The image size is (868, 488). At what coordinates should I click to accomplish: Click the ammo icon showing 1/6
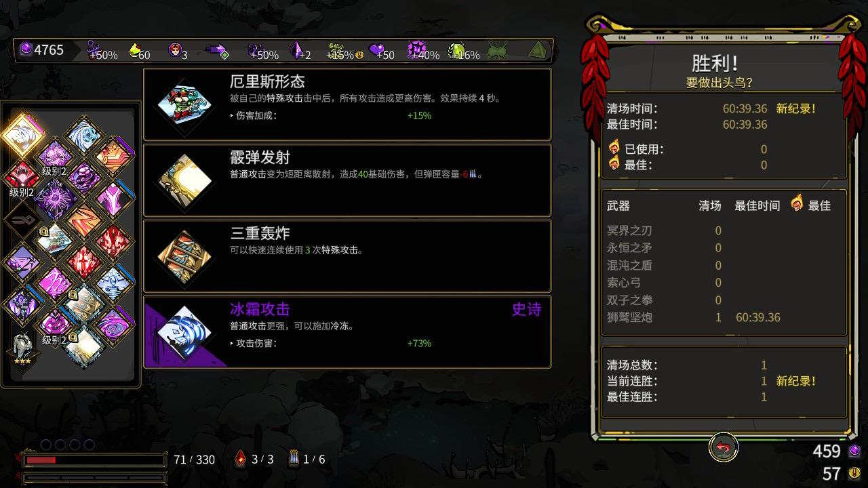click(x=294, y=459)
